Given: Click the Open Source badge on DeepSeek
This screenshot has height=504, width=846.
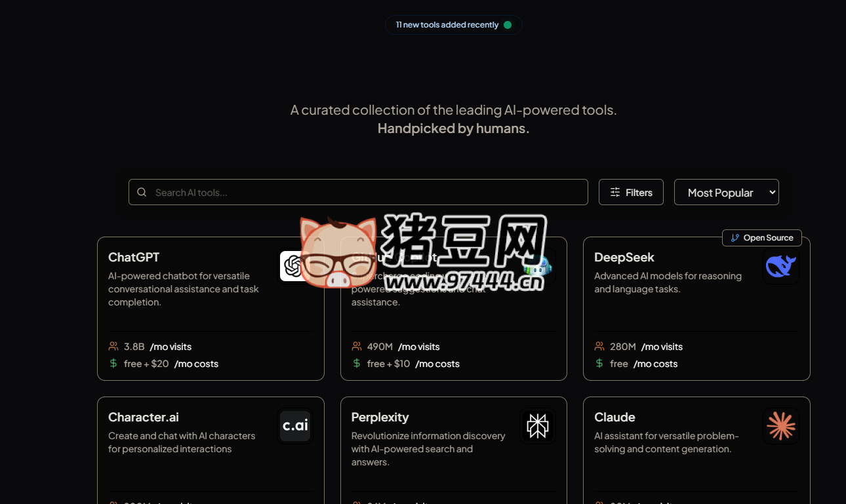Looking at the screenshot, I should pyautogui.click(x=762, y=238).
